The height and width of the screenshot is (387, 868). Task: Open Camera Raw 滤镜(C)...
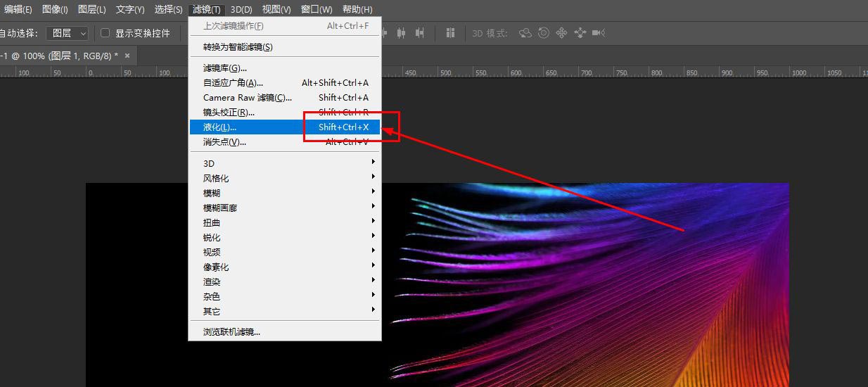pyautogui.click(x=285, y=98)
